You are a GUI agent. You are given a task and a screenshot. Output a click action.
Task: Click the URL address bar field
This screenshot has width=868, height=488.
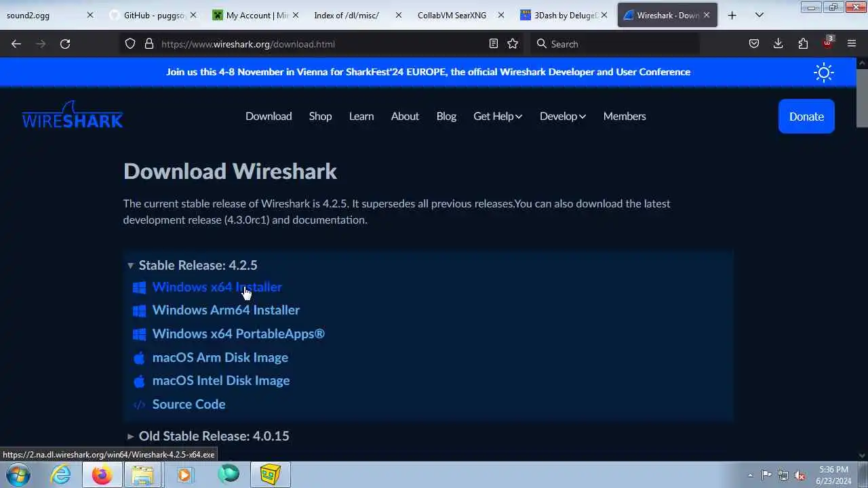[x=321, y=44]
